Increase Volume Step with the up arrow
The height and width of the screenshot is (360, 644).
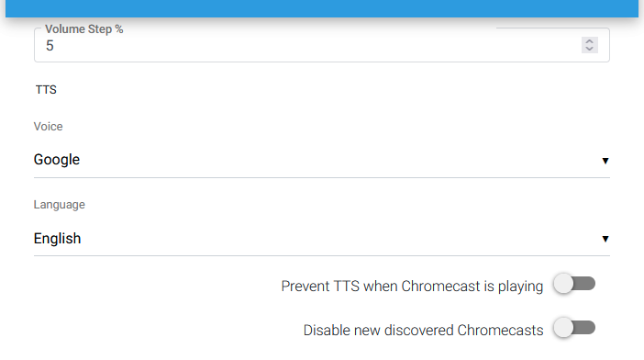coord(589,41)
